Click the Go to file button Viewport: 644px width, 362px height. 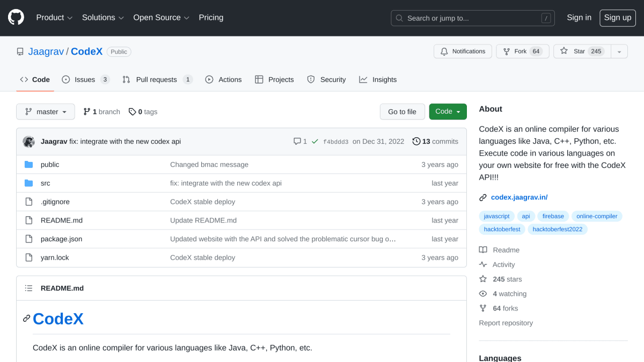(402, 112)
